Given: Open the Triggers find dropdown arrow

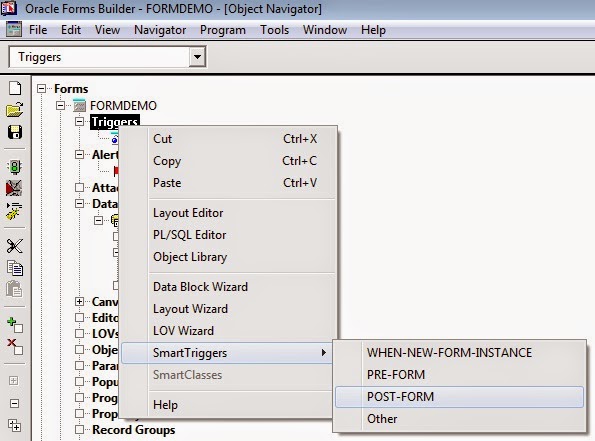Looking at the screenshot, I should pyautogui.click(x=197, y=57).
